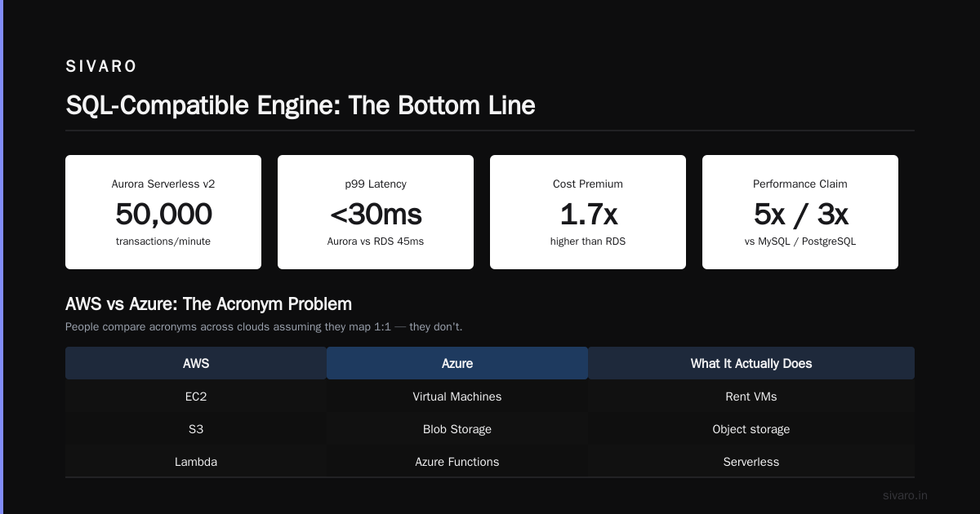Click the 'transactions/minute' caption
This screenshot has height=514, width=980.
pyautogui.click(x=163, y=241)
